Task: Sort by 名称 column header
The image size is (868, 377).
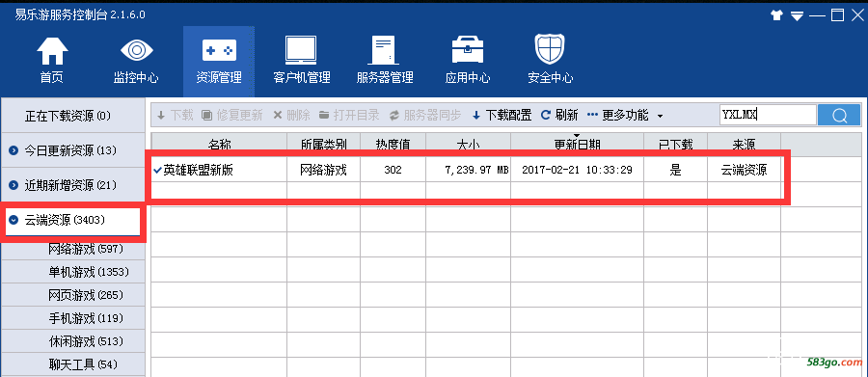Action: pos(219,144)
